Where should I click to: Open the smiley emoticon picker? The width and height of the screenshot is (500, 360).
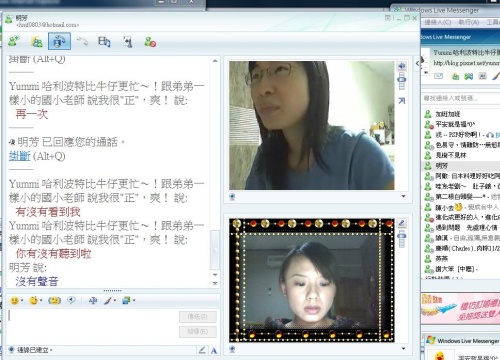(14, 300)
